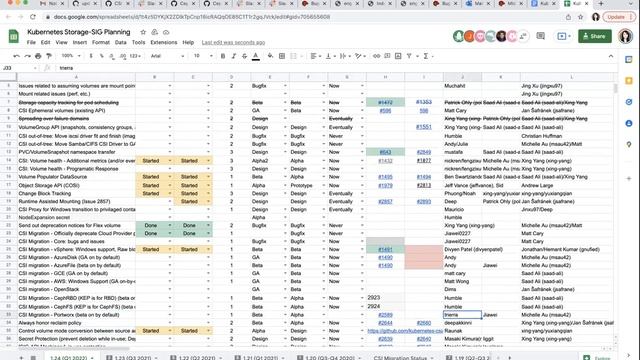Click Get add-ons plus in side panel
The image size is (640, 360).
(x=629, y=178)
